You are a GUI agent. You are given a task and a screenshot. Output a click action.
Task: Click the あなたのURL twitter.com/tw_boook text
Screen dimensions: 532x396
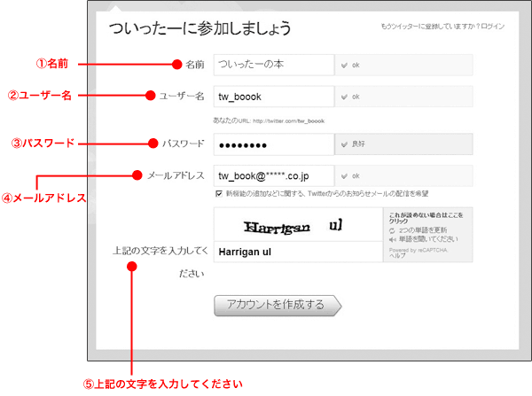pyautogui.click(x=269, y=120)
